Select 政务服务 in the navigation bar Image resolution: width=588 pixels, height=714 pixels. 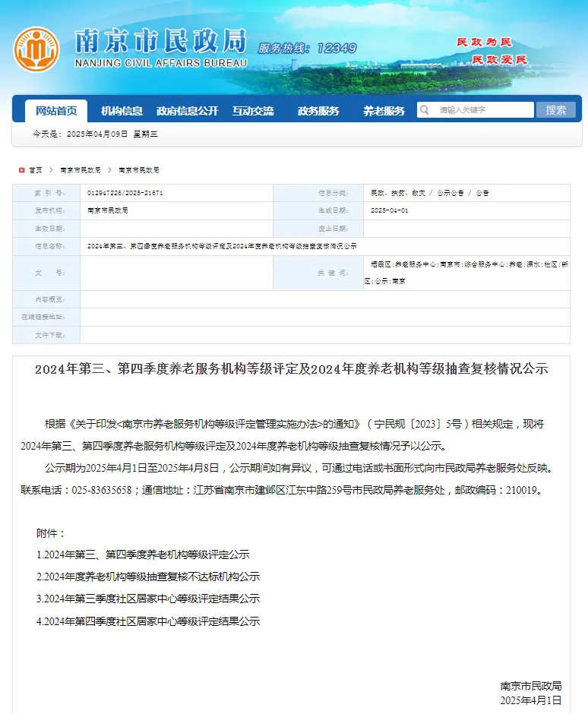click(x=318, y=111)
